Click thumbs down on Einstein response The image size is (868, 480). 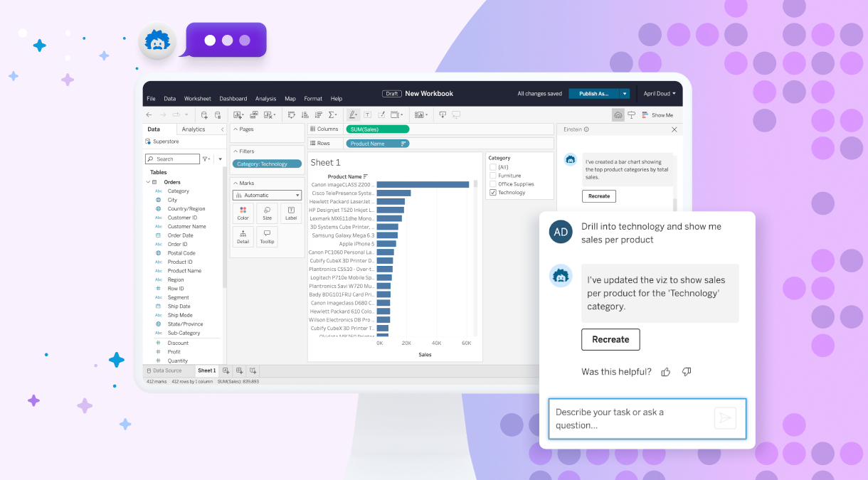click(x=687, y=372)
